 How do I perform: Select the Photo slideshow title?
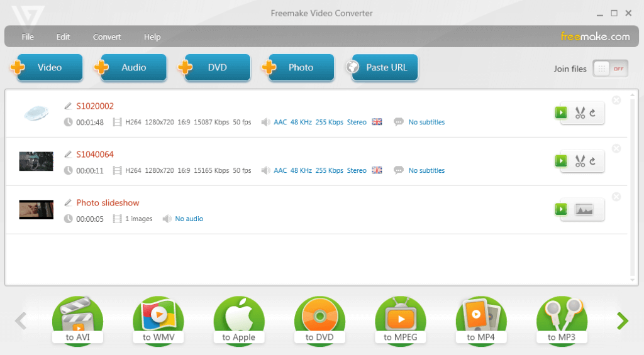tap(108, 203)
